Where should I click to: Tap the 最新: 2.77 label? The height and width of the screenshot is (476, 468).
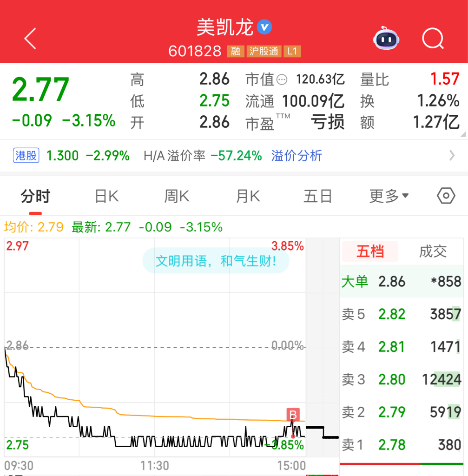(x=101, y=227)
